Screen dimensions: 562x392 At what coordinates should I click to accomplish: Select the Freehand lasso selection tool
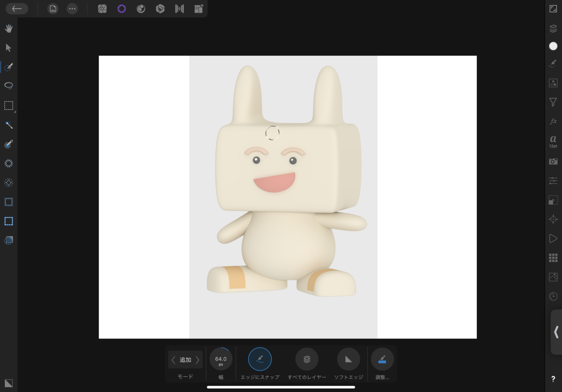pyautogui.click(x=8, y=86)
